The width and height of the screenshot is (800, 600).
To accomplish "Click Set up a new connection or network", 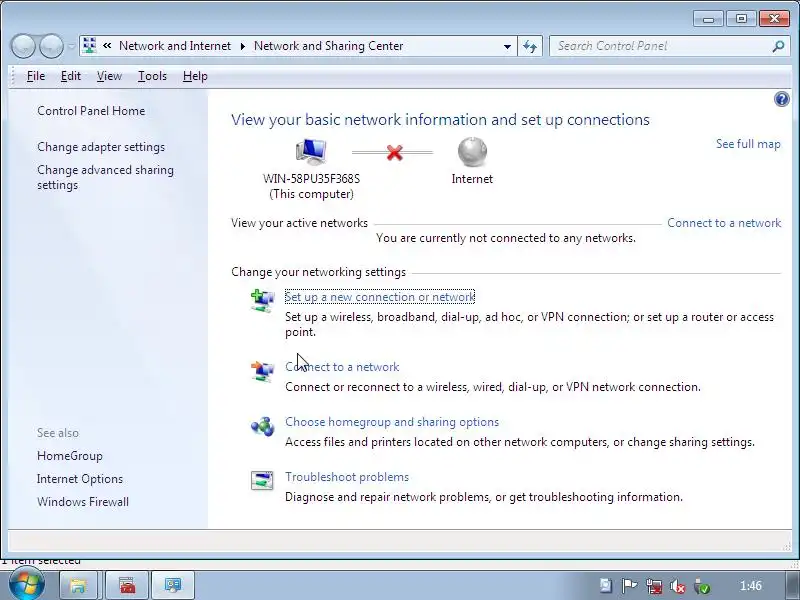I will click(x=380, y=296).
